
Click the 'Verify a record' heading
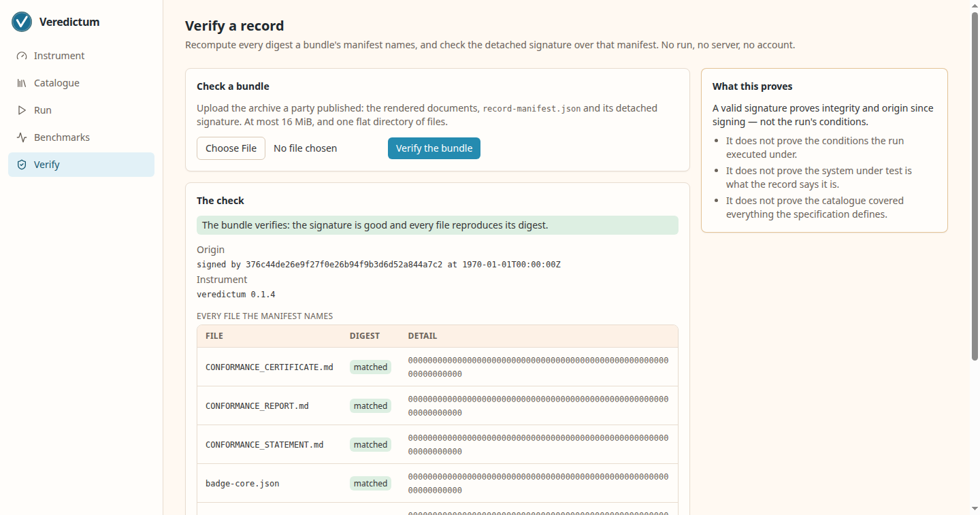pyautogui.click(x=235, y=26)
